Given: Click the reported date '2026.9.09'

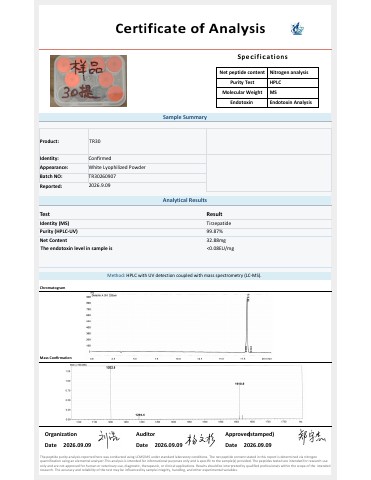Looking at the screenshot, I should coord(100,185).
